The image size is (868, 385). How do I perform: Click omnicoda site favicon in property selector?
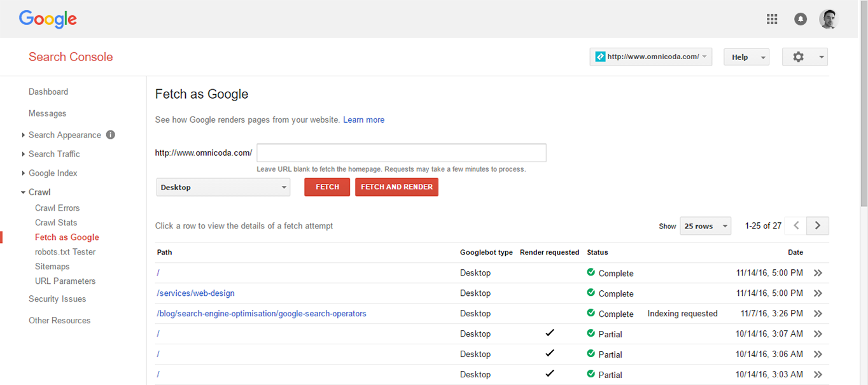point(600,57)
